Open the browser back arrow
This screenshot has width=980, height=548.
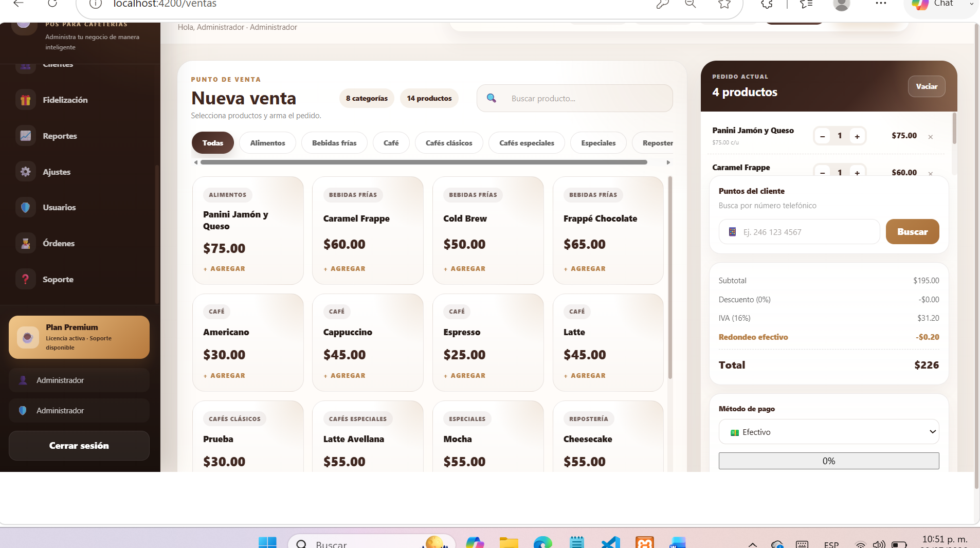19,4
